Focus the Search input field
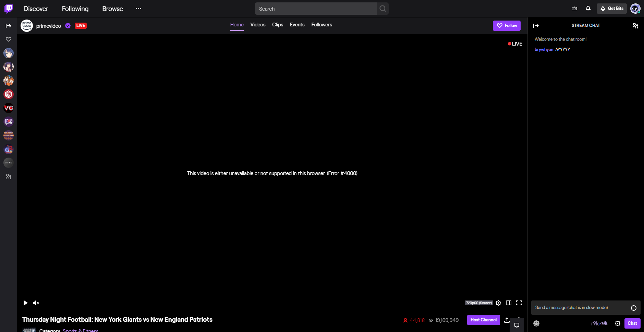This screenshot has width=644, height=332. (316, 9)
